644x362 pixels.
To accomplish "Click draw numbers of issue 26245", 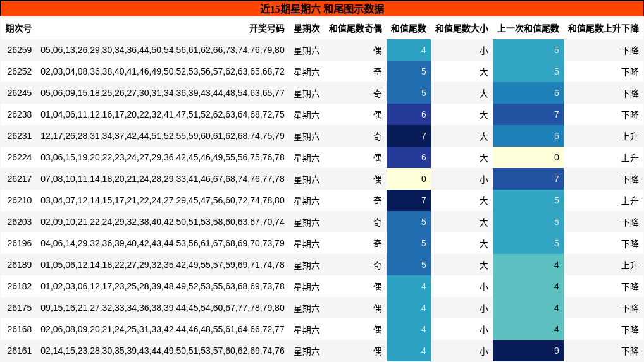I will coord(162,93).
